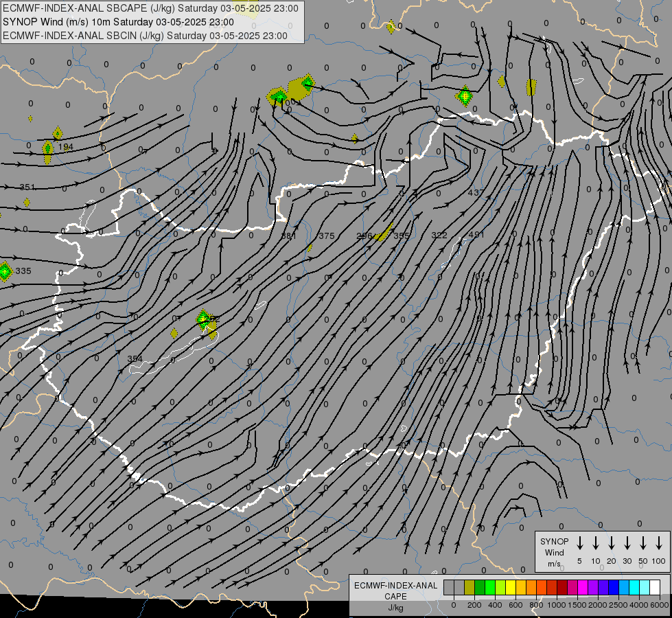Screen dimensions: 672x618
Task: Pick the dark green CAPE legend swatch
Action: [x=480, y=588]
